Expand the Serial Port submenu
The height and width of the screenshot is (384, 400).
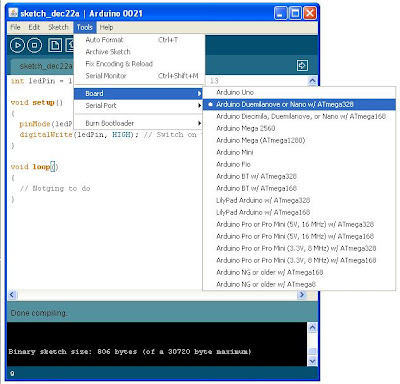tap(138, 106)
